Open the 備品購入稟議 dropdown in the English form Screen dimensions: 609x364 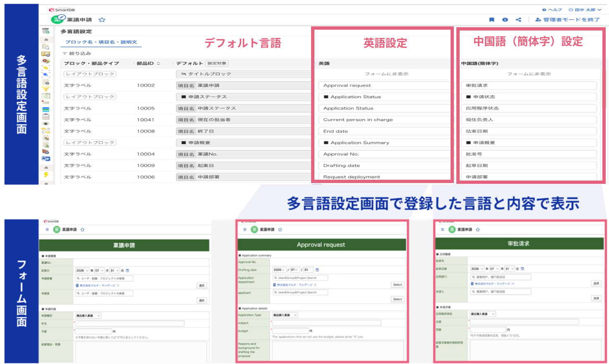point(285,315)
